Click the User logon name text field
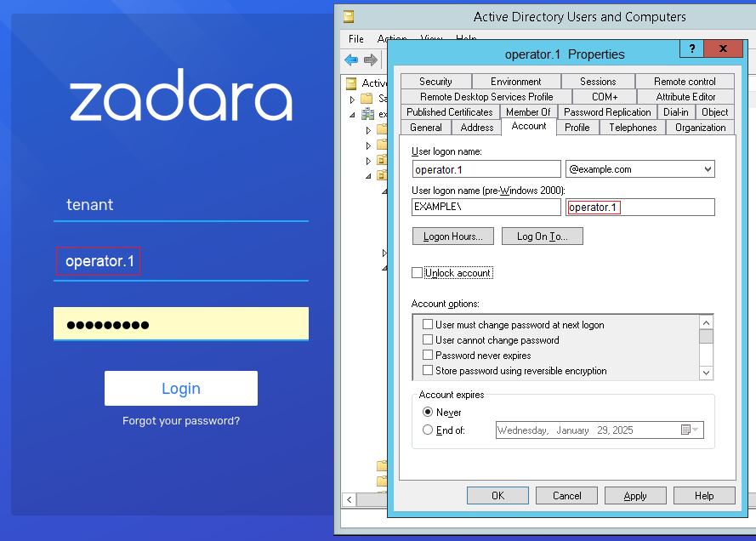756x541 pixels. (486, 169)
